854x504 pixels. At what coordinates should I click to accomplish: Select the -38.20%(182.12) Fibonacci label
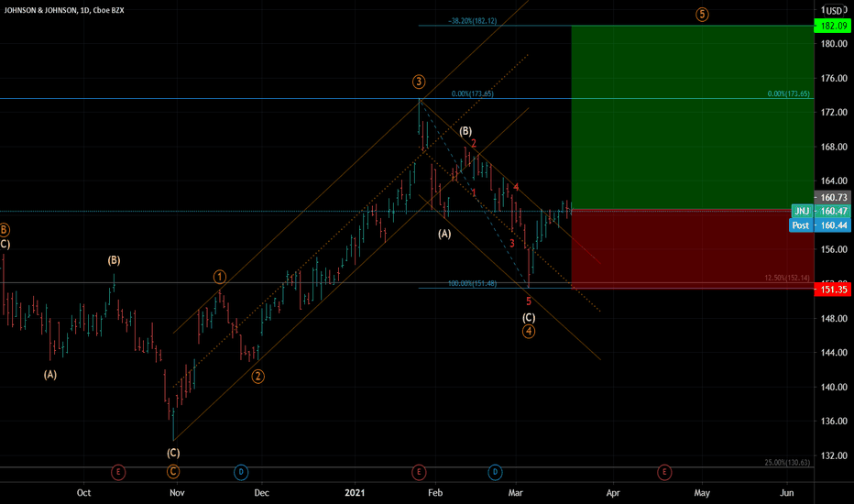point(472,21)
